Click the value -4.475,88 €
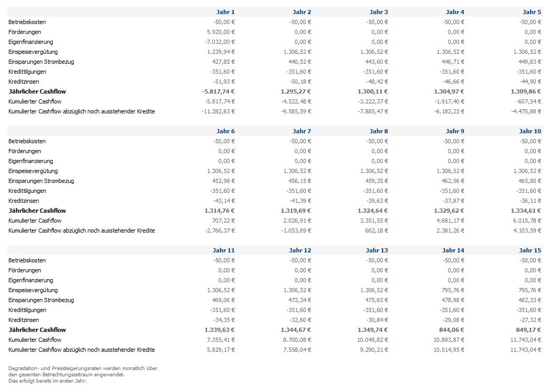This screenshot has width=550, height=392. (526, 111)
